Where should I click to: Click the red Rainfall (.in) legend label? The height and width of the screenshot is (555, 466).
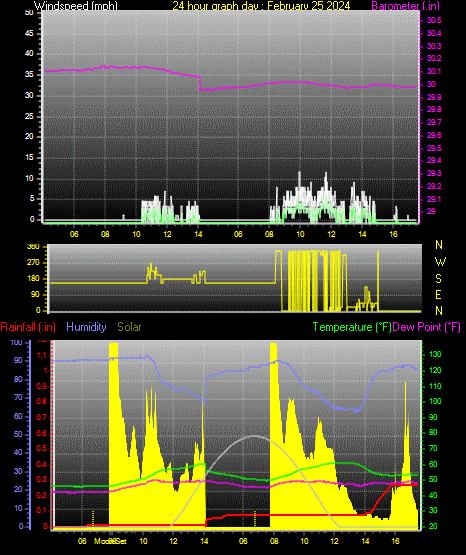(x=28, y=327)
